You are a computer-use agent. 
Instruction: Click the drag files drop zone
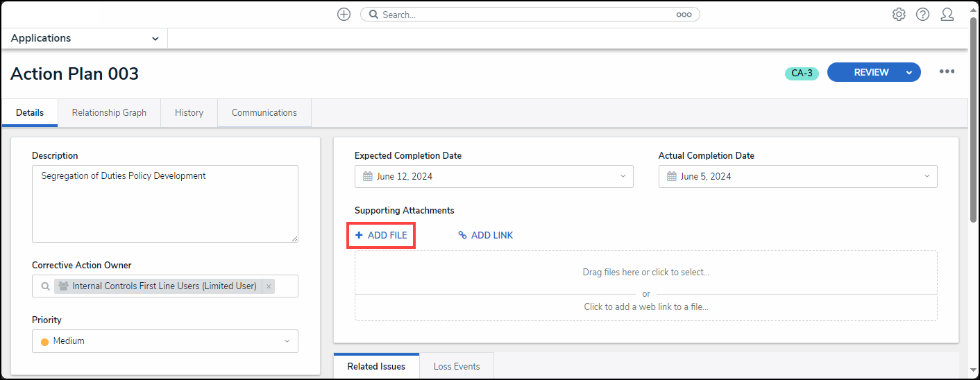pos(645,273)
